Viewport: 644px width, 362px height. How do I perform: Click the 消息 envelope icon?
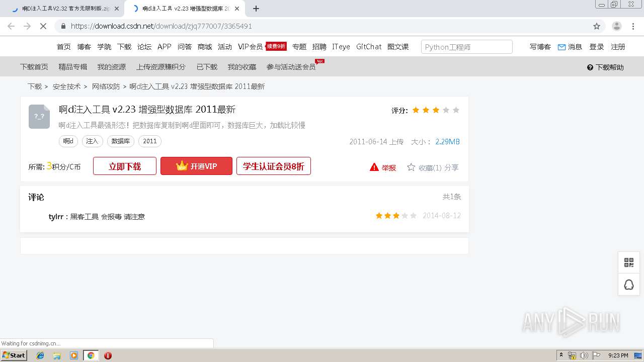(561, 47)
